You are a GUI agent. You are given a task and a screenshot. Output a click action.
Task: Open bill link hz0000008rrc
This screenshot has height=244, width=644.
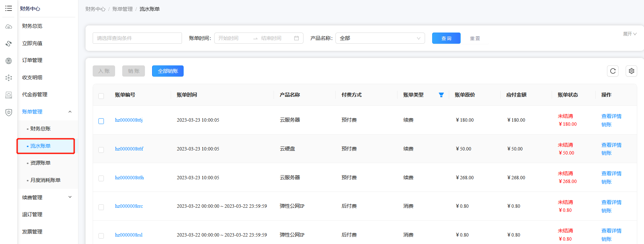click(129, 206)
